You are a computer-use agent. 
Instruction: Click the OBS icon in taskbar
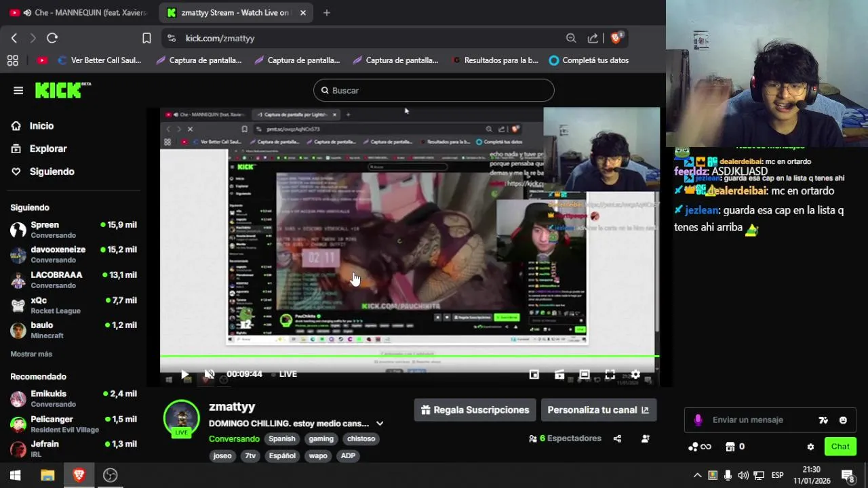110,475
